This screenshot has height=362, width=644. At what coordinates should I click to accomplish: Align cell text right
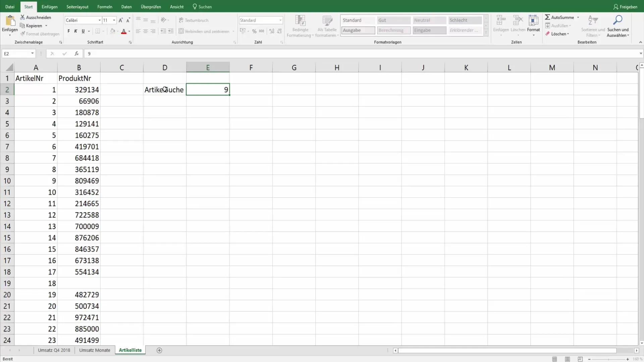pos(153,31)
